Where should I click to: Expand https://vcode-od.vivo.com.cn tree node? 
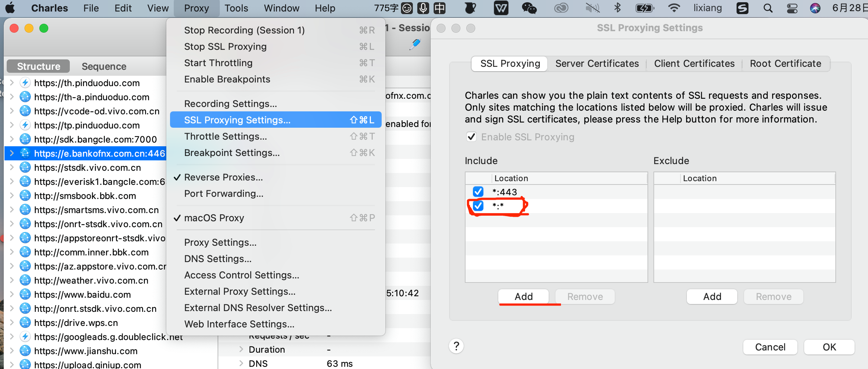tap(12, 111)
